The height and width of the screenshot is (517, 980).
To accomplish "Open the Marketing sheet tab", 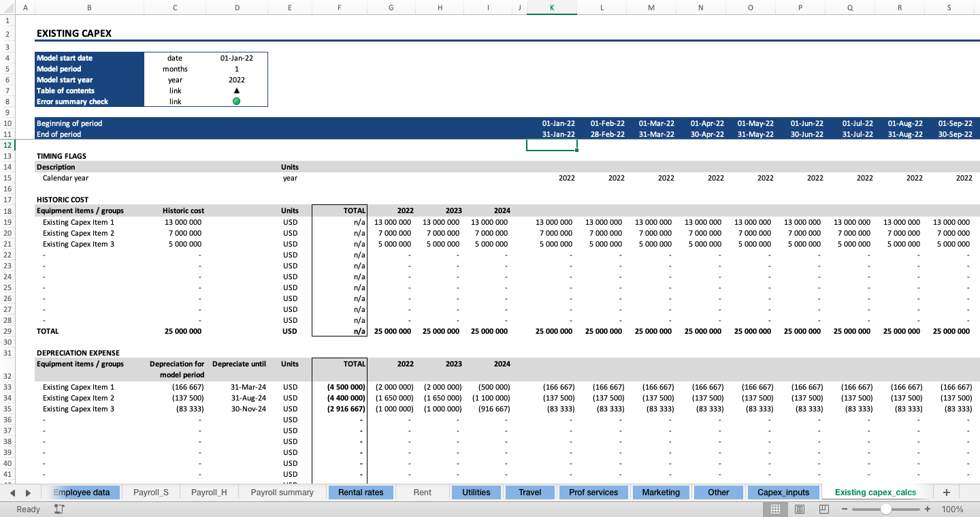I will [x=661, y=492].
